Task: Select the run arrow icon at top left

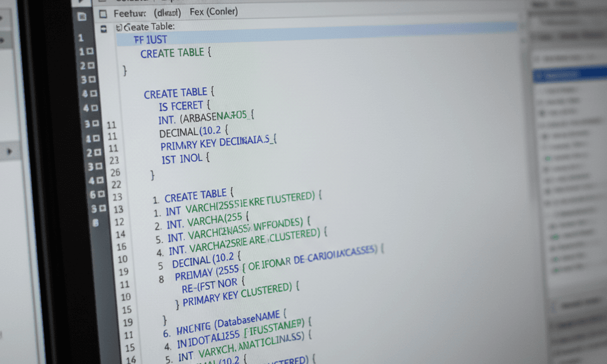Action: click(81, 3)
